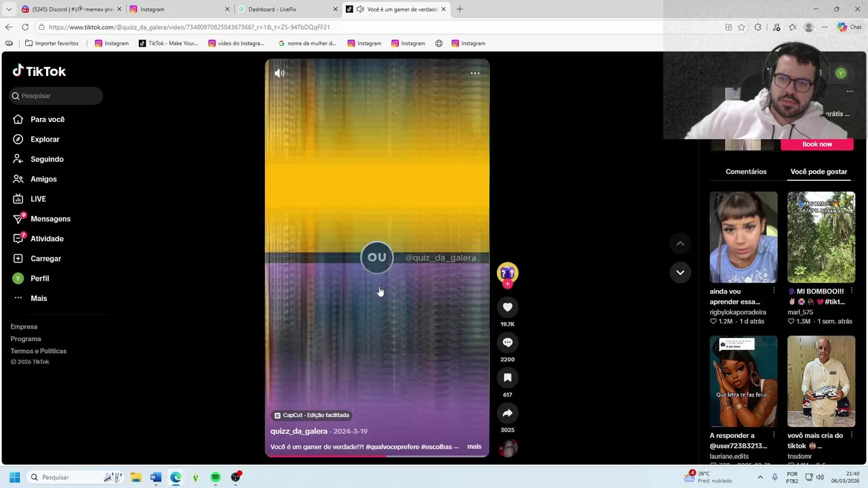
Task: Show hidden system tray icons
Action: pyautogui.click(x=759, y=477)
